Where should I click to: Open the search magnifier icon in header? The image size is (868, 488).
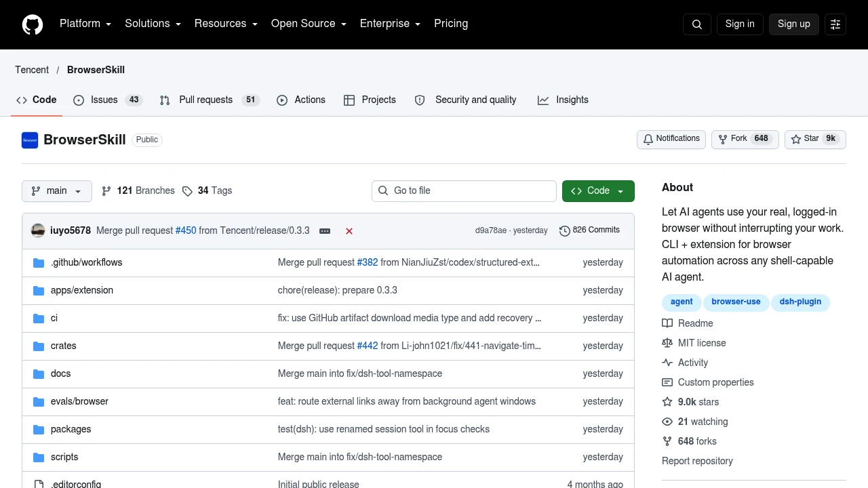tap(697, 24)
